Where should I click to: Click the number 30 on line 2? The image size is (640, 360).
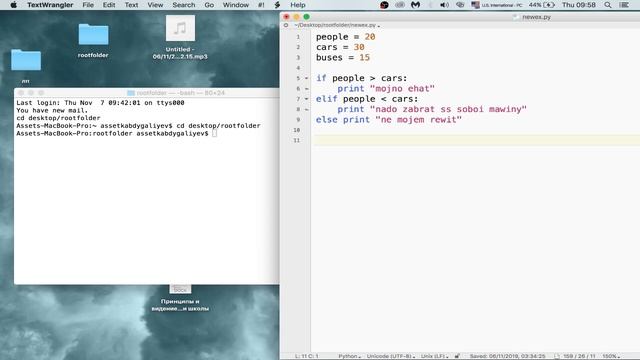359,47
